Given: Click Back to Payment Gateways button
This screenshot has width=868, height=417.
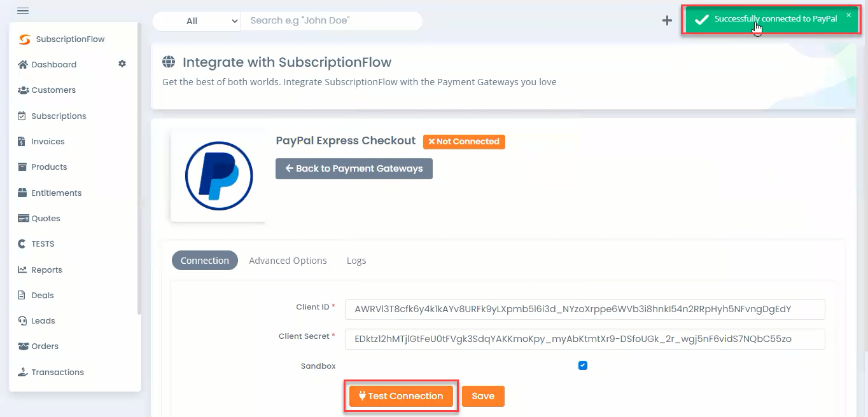Looking at the screenshot, I should (x=354, y=168).
